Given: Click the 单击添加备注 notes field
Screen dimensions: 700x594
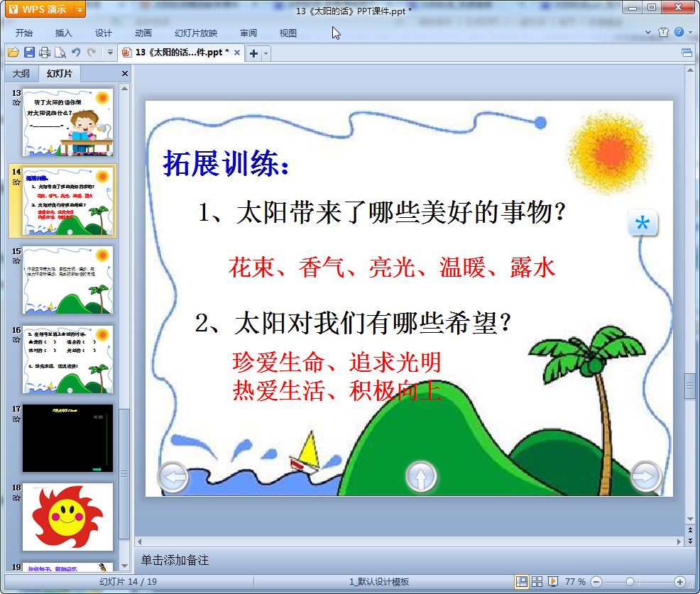Looking at the screenshot, I should [x=175, y=560].
